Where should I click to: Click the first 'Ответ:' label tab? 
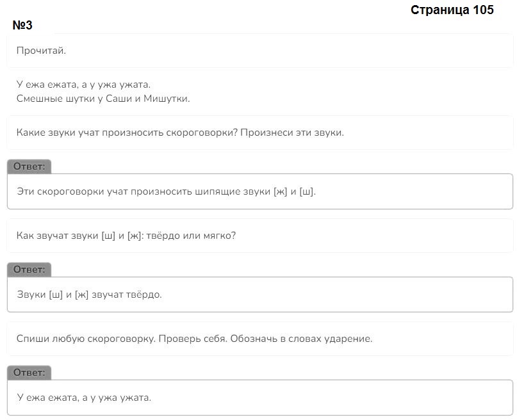tap(29, 166)
